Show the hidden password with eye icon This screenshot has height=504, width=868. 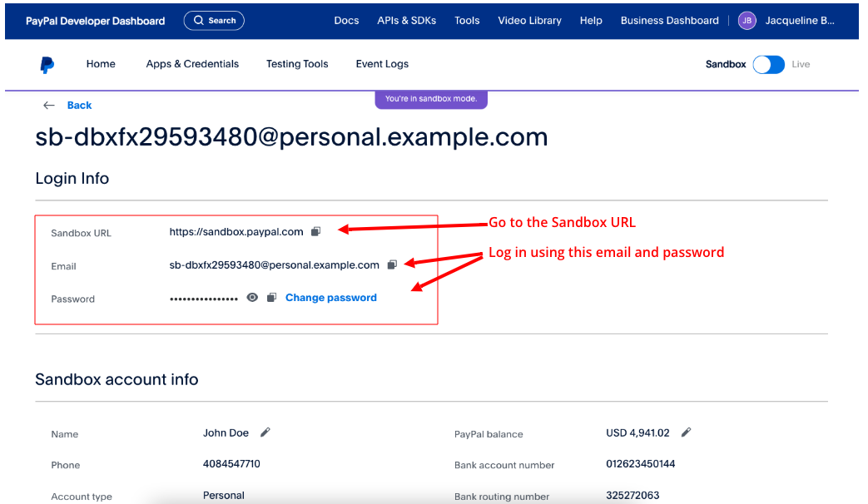(x=252, y=298)
